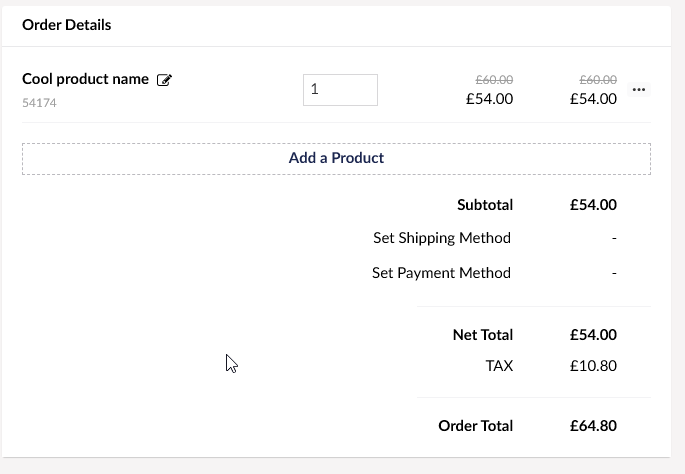Click the Subtotal amount £54.00
The height and width of the screenshot is (474, 685).
pyautogui.click(x=593, y=205)
